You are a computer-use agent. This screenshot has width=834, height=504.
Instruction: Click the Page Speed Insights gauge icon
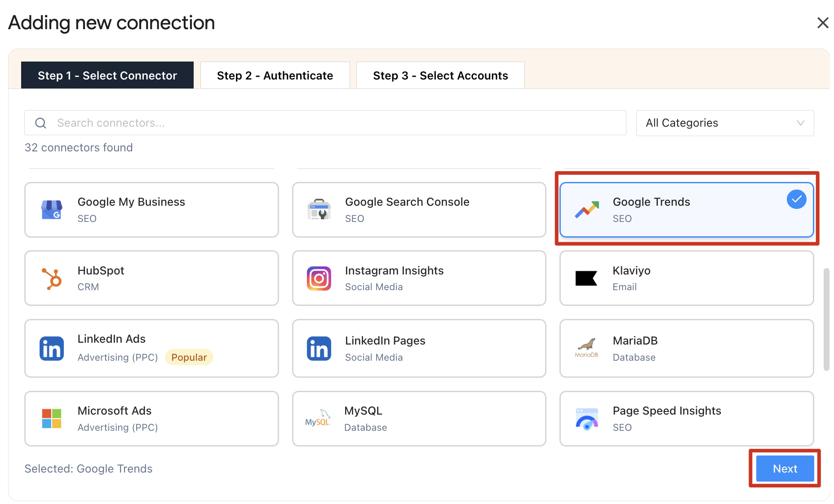click(x=586, y=419)
